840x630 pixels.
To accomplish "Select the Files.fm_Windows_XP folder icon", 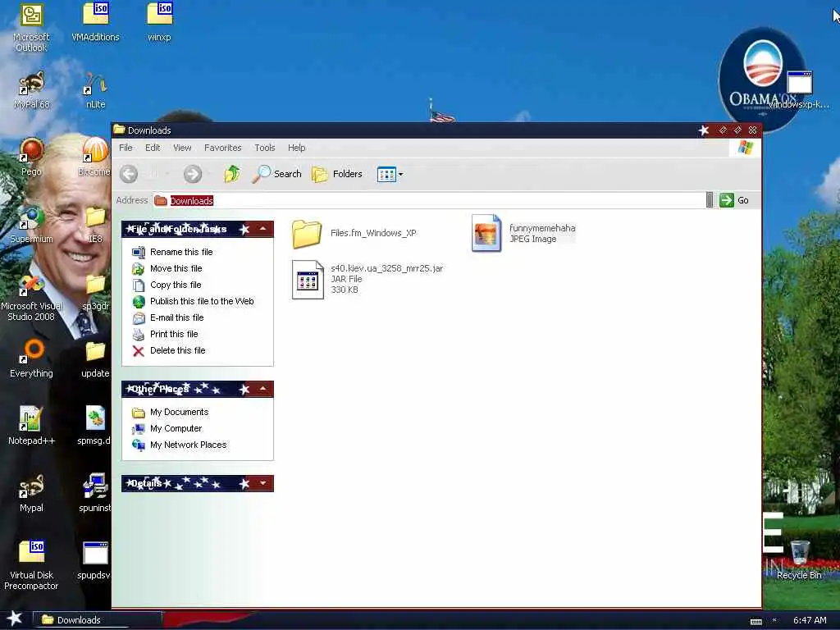I will 307,234.
